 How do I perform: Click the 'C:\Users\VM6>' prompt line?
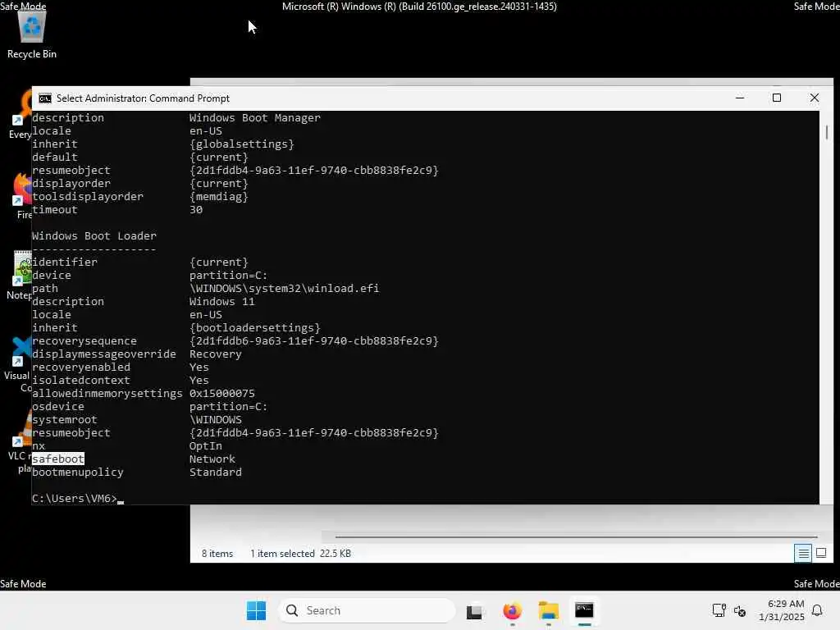(75, 498)
